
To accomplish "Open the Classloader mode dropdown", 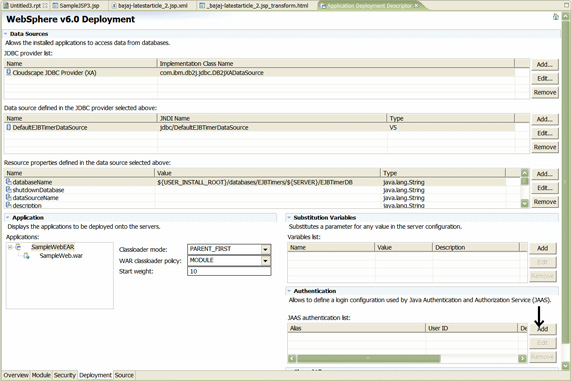I will (266, 249).
